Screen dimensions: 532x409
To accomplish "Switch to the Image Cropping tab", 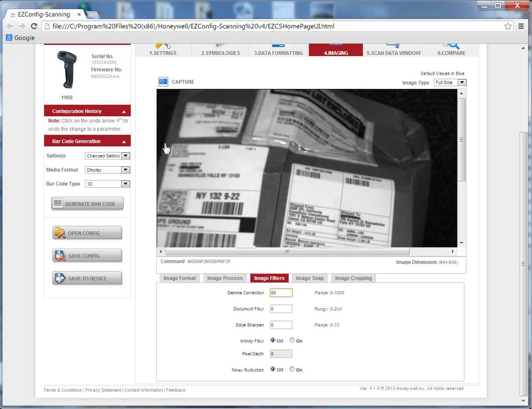I will click(353, 278).
